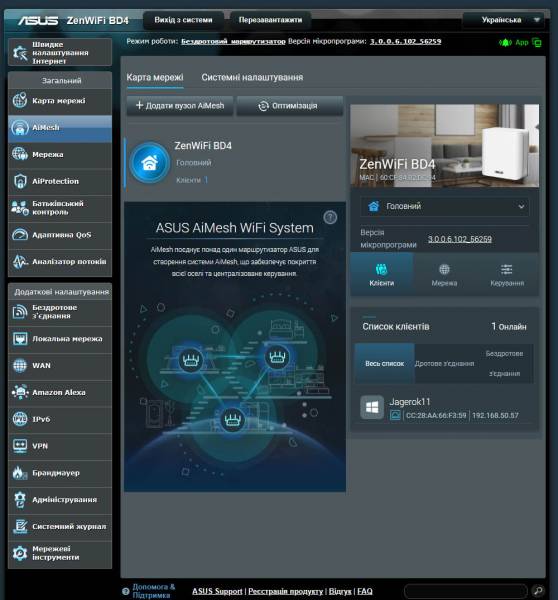This screenshot has width=558, height=600.
Task: Click Додати вузол AiMesh button
Action: pyautogui.click(x=180, y=106)
